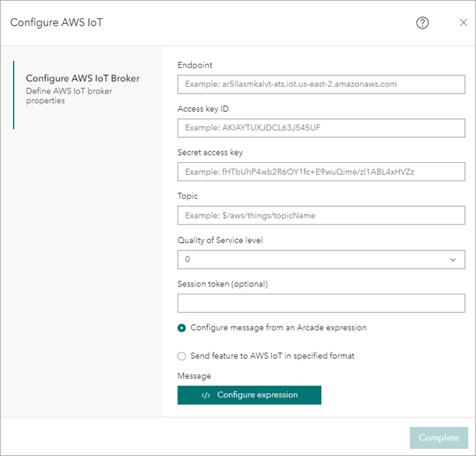Click into the Topic input field
The height and width of the screenshot is (456, 476).
[321, 215]
